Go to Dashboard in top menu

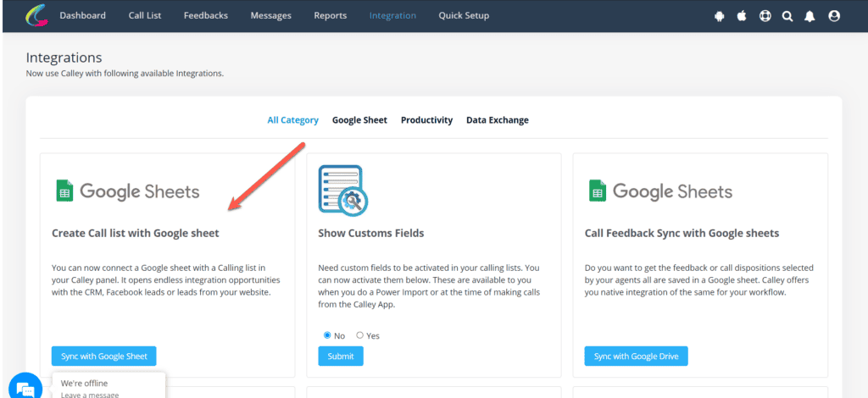pos(82,15)
